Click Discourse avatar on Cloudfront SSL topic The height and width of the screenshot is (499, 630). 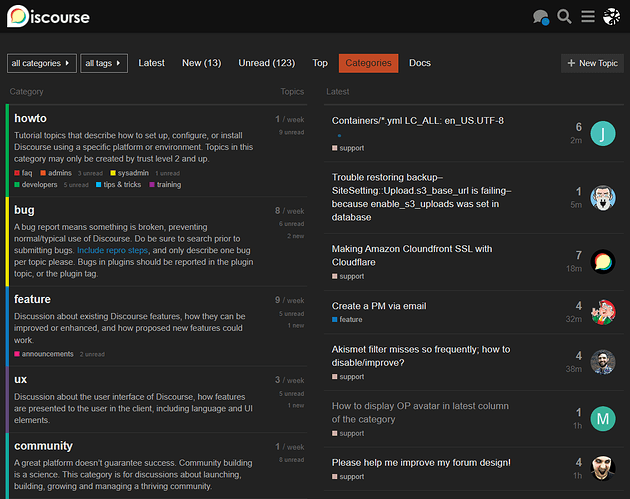click(x=603, y=262)
